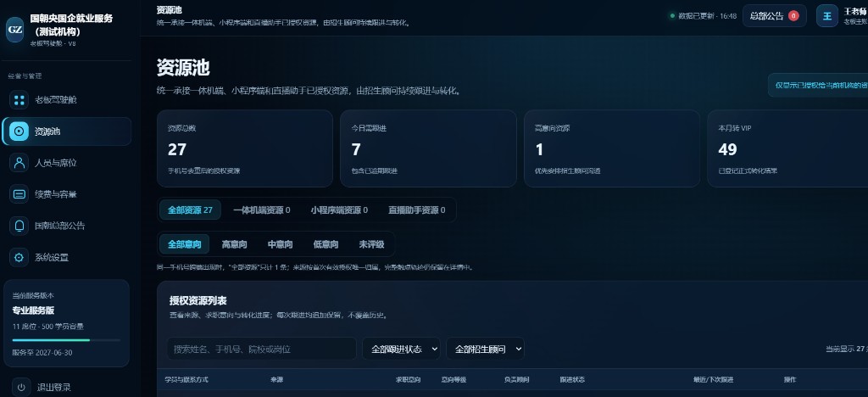The height and width of the screenshot is (397, 868).
Task: Click the user avatar 王 in header
Action: click(827, 16)
